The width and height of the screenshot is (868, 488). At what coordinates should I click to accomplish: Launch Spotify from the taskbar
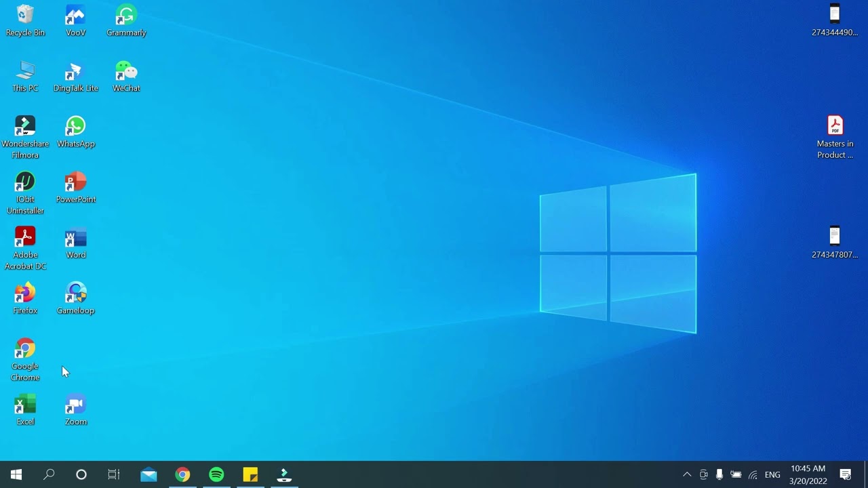pos(216,474)
